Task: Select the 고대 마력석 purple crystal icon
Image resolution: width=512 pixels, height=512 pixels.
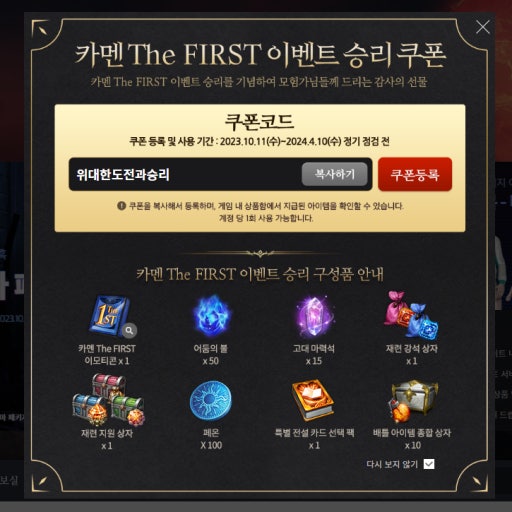Action: 314,316
